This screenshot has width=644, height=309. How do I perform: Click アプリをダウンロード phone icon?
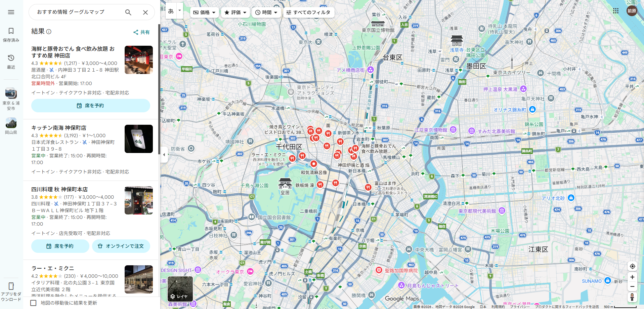tap(11, 286)
